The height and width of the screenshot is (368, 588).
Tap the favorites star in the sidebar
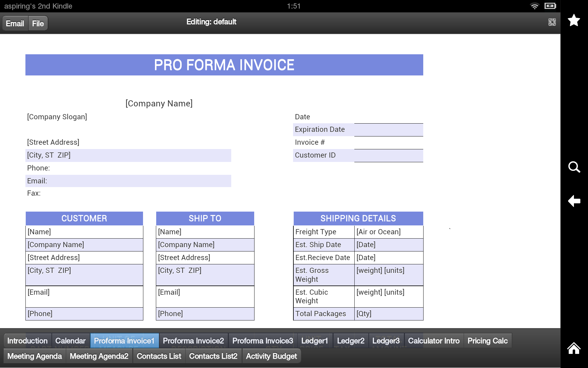(x=574, y=20)
